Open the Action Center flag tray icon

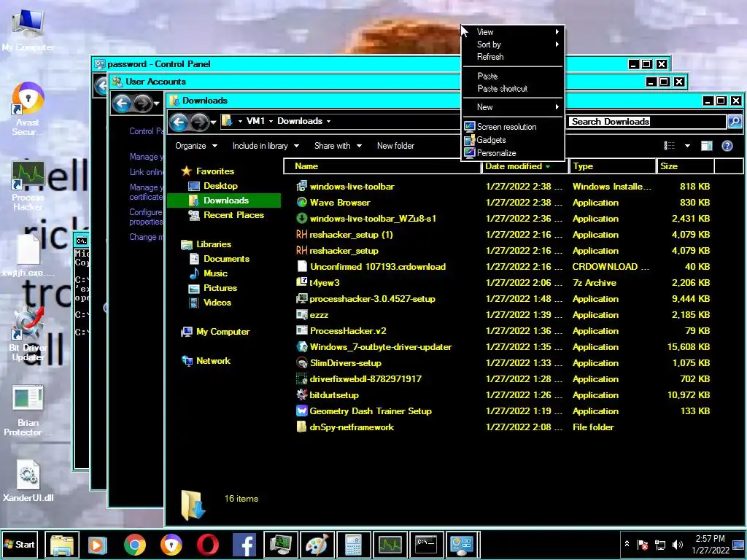point(643,544)
